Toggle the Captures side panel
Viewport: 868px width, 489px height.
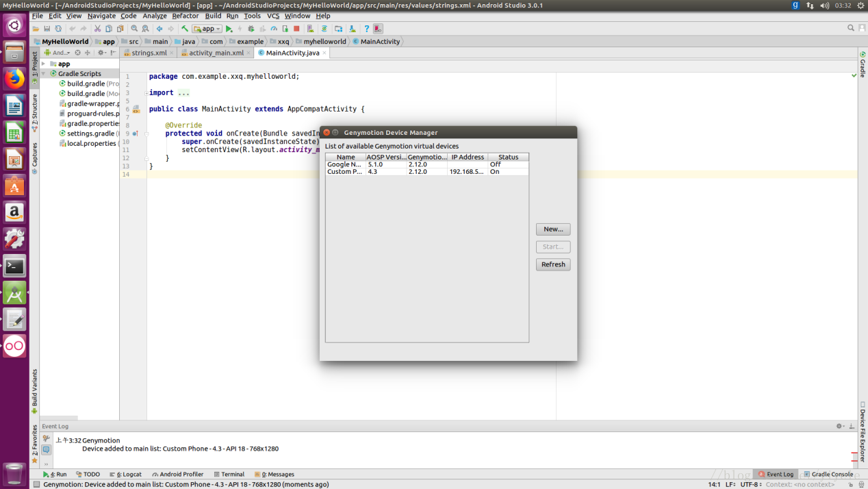(35, 158)
